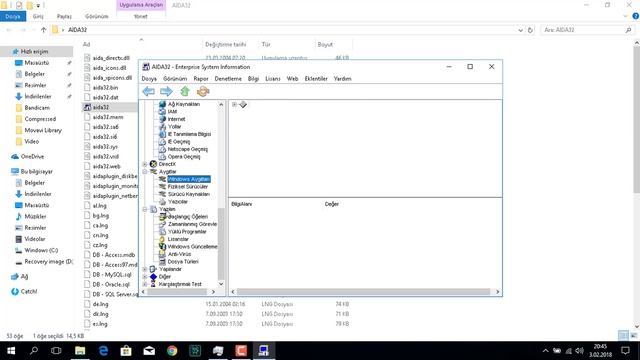Open the Denetleme menu
Viewport: 640px width, 360px height.
(x=228, y=79)
